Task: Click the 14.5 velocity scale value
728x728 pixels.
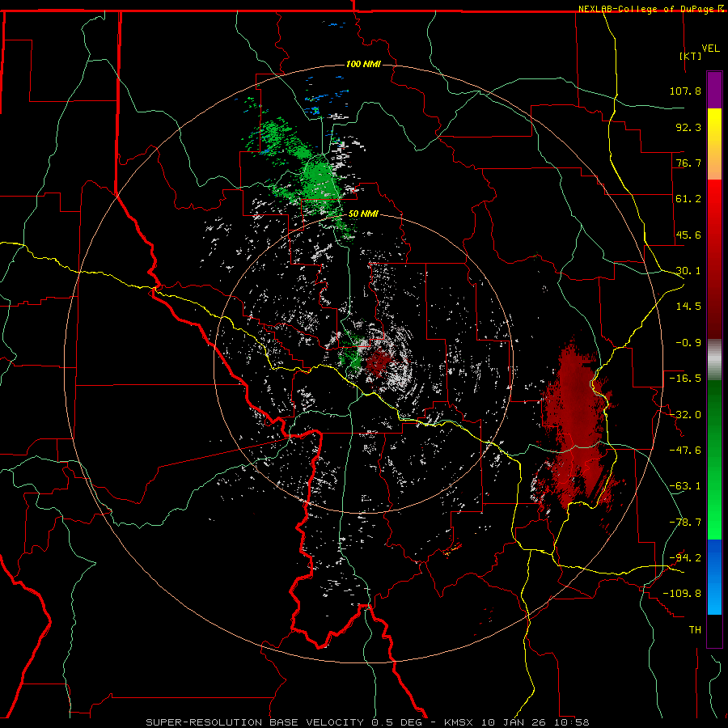Action: (688, 307)
